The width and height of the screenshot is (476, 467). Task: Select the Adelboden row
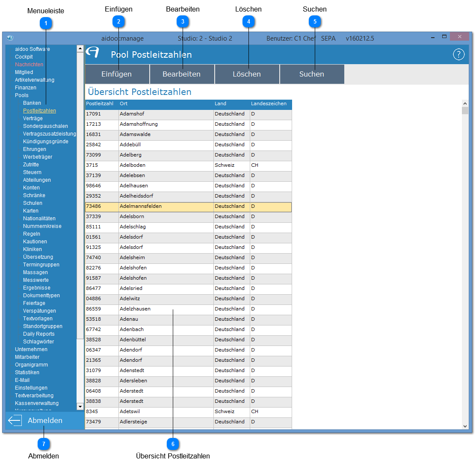(189, 165)
